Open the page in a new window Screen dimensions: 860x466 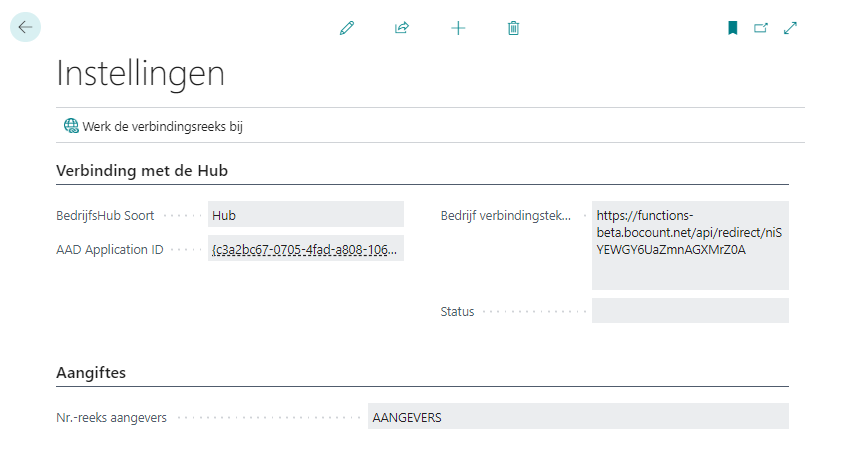pos(761,28)
